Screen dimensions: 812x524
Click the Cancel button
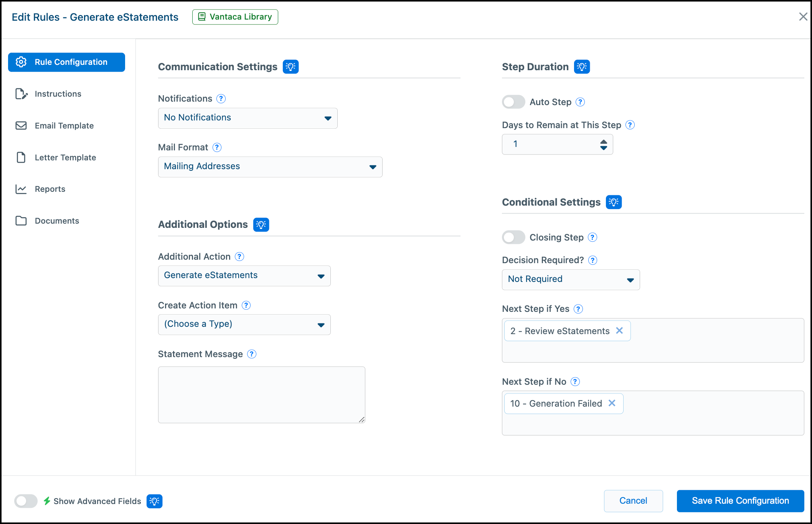click(633, 501)
